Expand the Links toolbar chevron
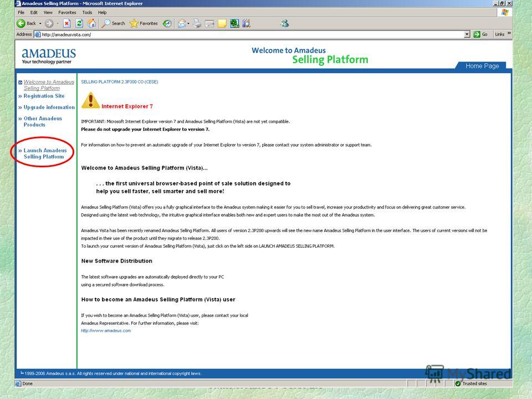The width and height of the screenshot is (532, 399). click(509, 34)
